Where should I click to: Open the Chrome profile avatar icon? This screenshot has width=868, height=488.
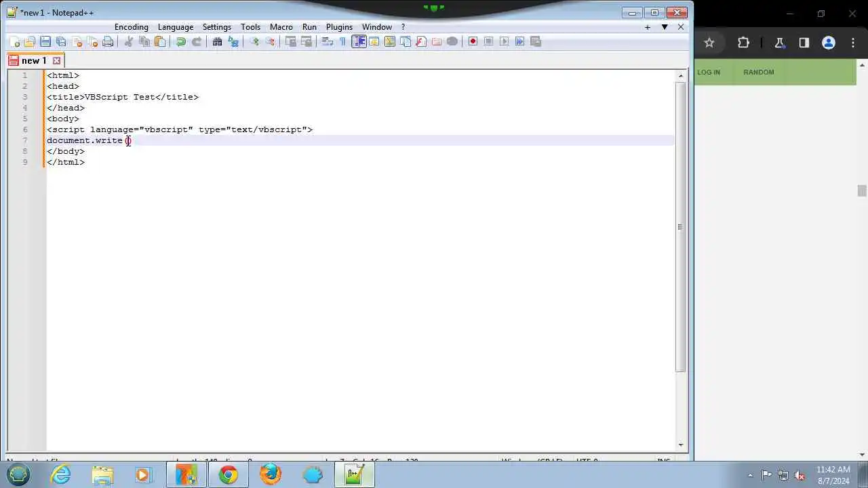[828, 43]
